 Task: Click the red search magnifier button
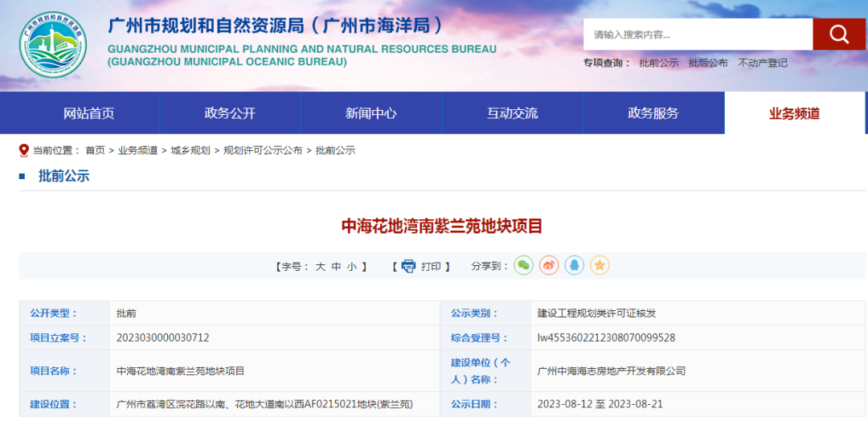pyautogui.click(x=838, y=35)
